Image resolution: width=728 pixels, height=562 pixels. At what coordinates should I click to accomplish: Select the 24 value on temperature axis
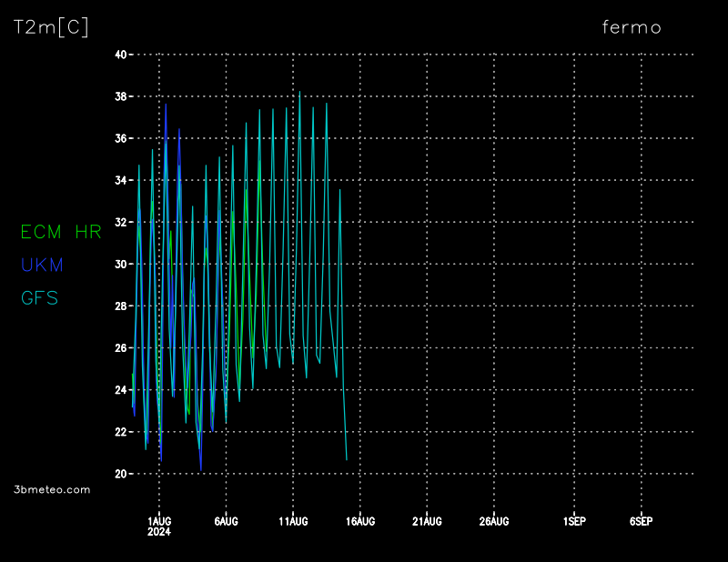[x=120, y=390]
